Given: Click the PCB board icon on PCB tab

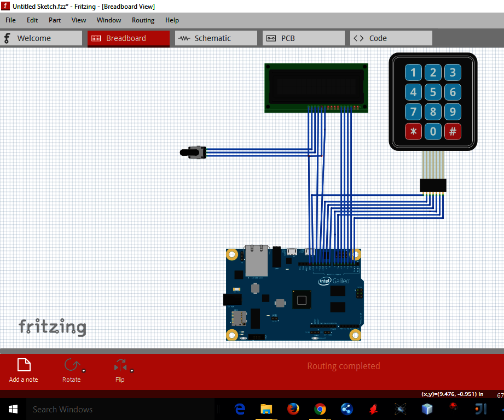Looking at the screenshot, I should [x=271, y=38].
